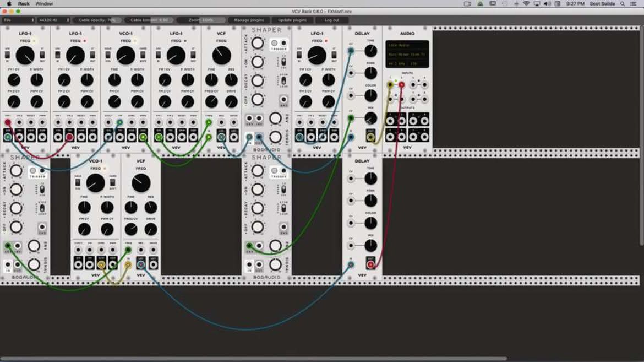The height and width of the screenshot is (362, 644).
Task: Open the 44.1 kHz rate selector on AUDIO module
Action: (397, 64)
